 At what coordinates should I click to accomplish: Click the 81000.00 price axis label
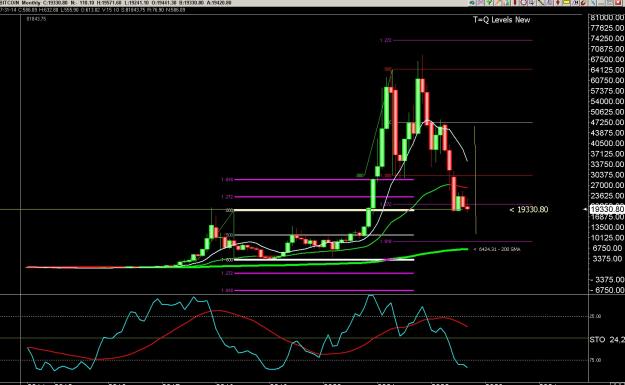tap(607, 18)
